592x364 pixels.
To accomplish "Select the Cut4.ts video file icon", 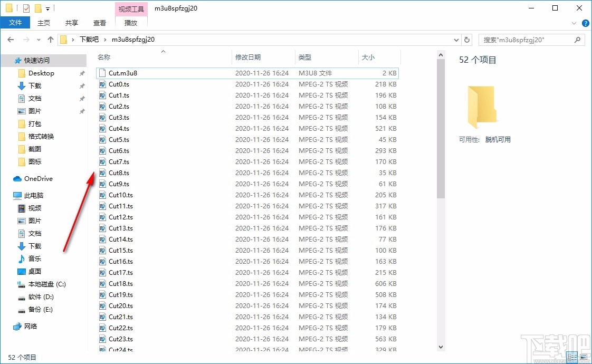I will coord(102,128).
